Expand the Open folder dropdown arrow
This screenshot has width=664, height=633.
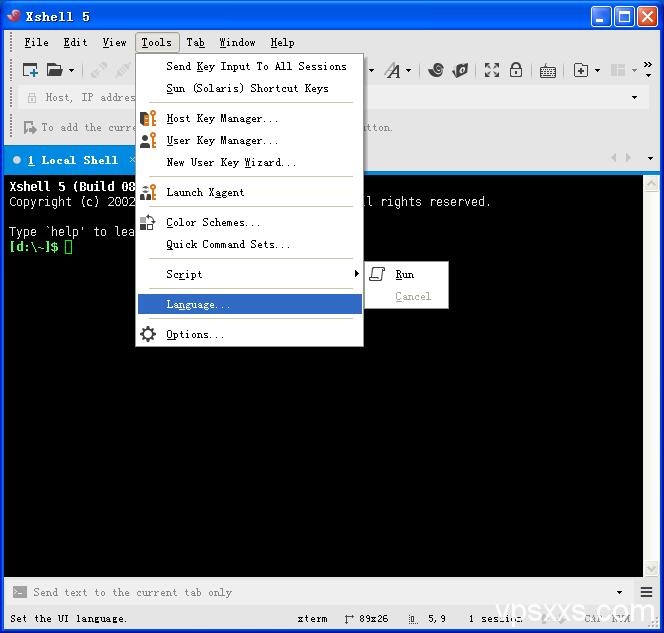72,70
